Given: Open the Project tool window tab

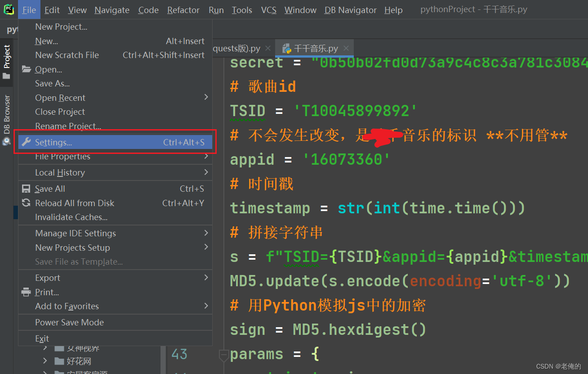Looking at the screenshot, I should click(7, 61).
